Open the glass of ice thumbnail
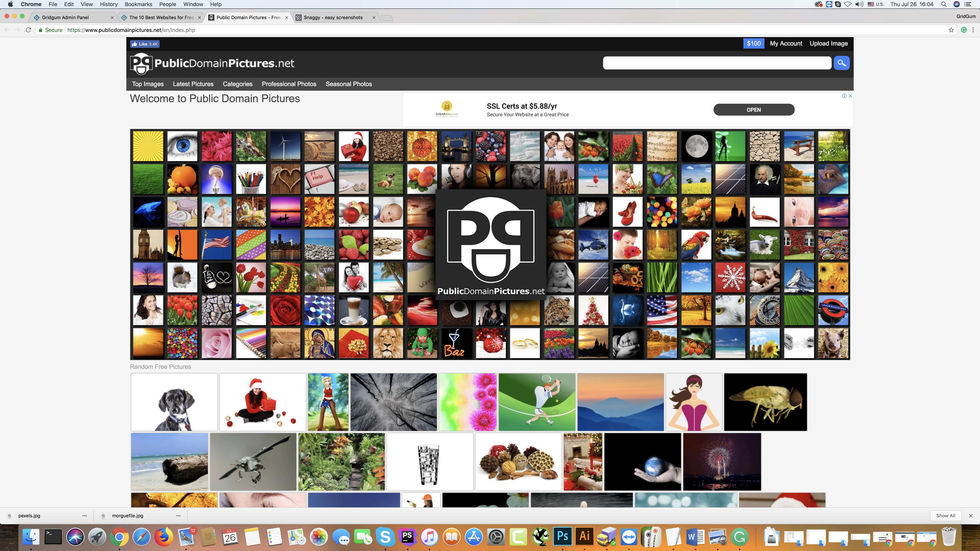980x551 pixels. click(430, 462)
